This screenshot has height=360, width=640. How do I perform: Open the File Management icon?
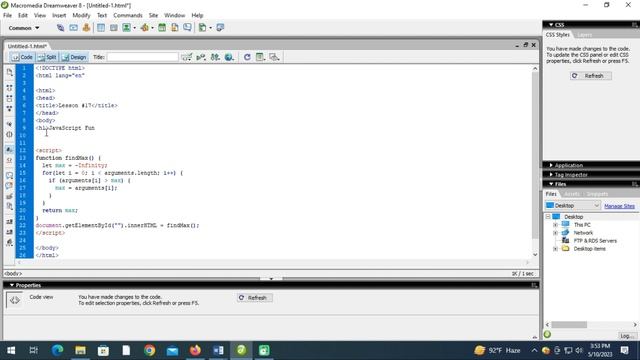(215, 57)
